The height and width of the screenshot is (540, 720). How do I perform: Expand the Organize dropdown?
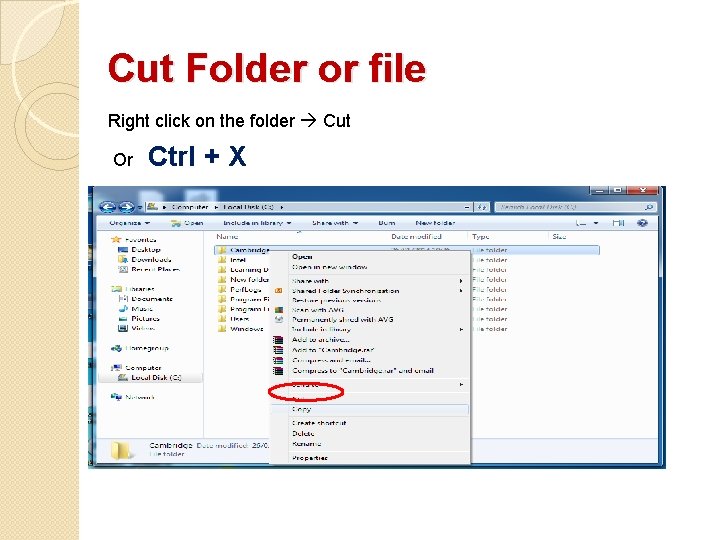tap(130, 223)
